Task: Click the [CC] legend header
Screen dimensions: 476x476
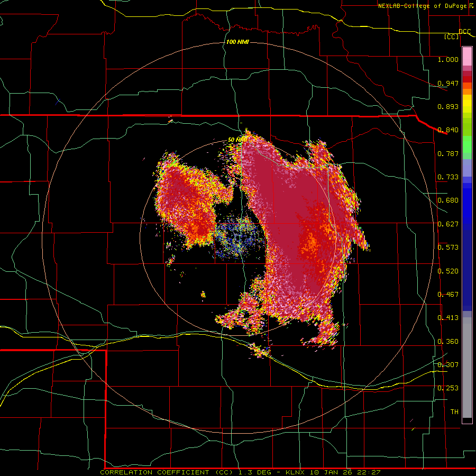Action: pos(452,37)
